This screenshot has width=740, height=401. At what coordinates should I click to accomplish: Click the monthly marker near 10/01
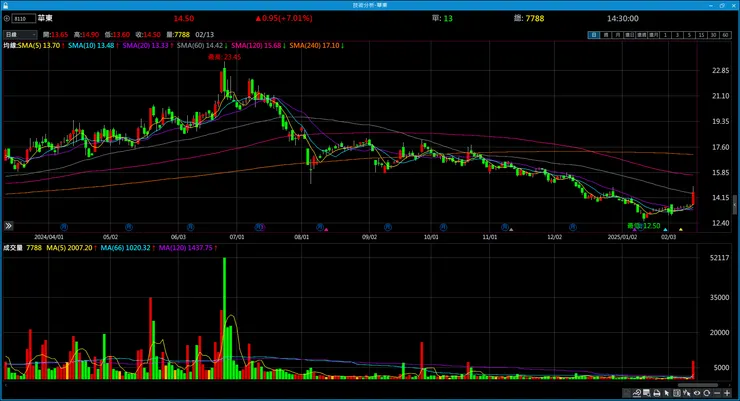[x=443, y=227]
